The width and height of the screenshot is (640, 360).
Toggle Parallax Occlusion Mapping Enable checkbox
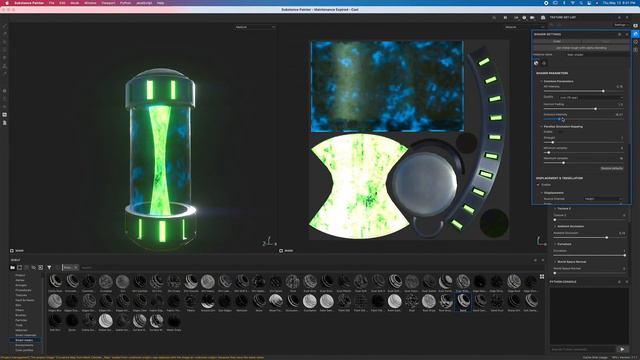click(x=560, y=132)
